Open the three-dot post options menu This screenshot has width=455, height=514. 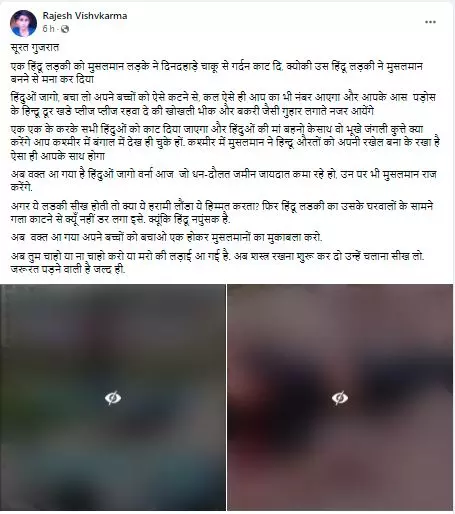pos(430,22)
